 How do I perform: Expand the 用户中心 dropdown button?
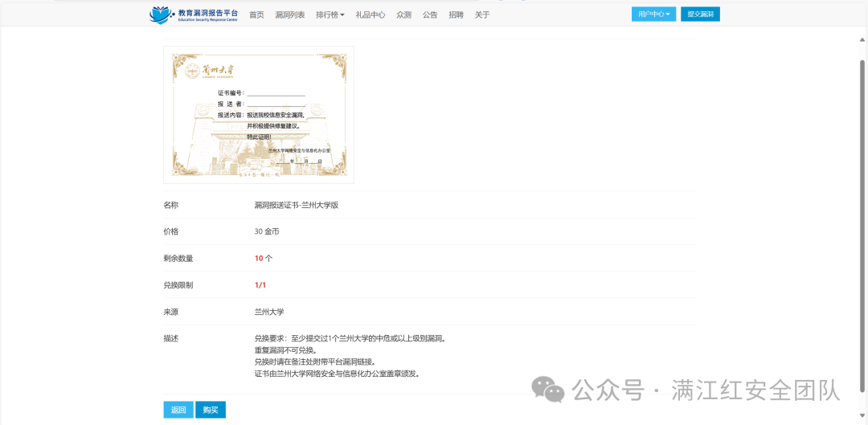pos(653,14)
